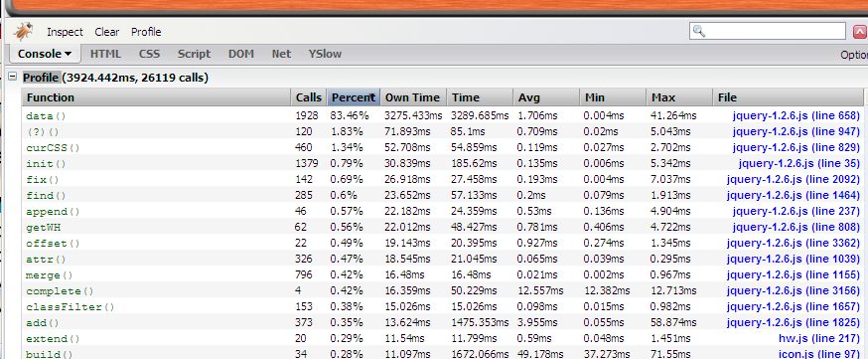Click the Profile summary heading text
The height and width of the screenshot is (359, 868).
(115, 77)
